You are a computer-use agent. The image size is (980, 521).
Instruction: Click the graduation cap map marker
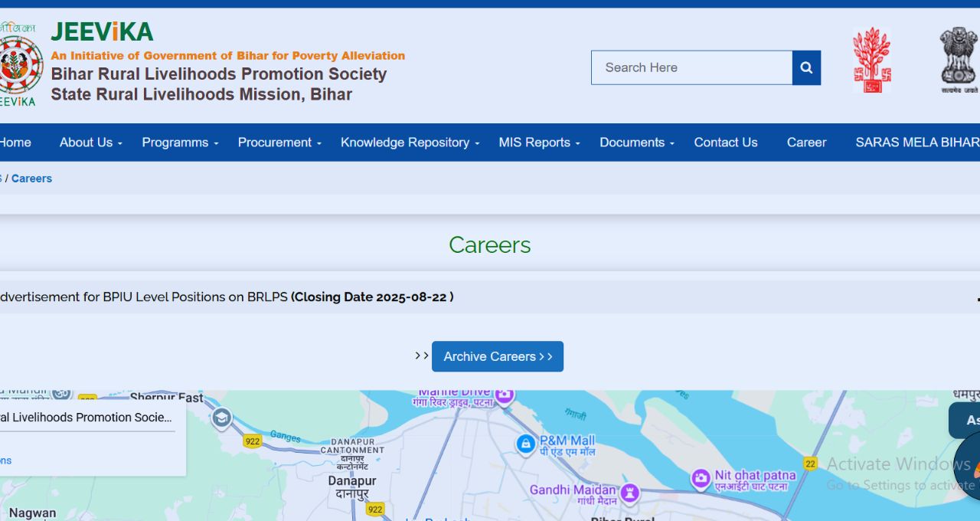(x=221, y=418)
